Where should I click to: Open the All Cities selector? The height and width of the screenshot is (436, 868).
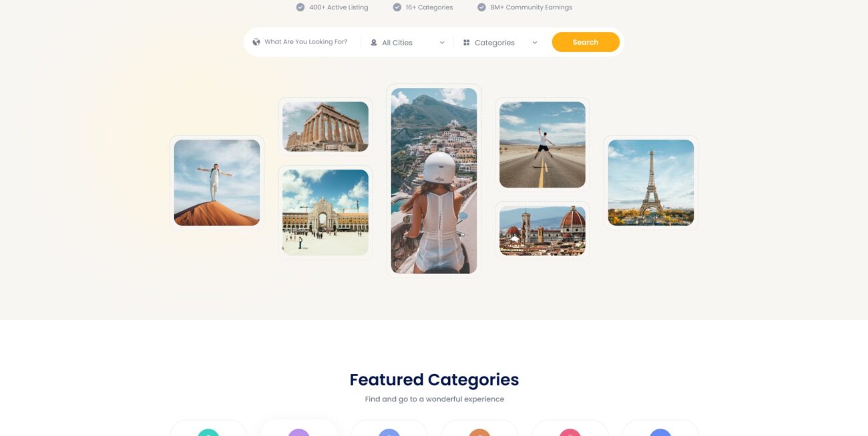pos(407,43)
